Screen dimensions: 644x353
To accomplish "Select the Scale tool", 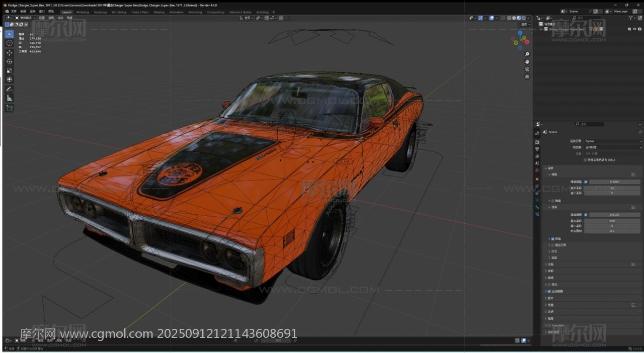I will [9, 70].
